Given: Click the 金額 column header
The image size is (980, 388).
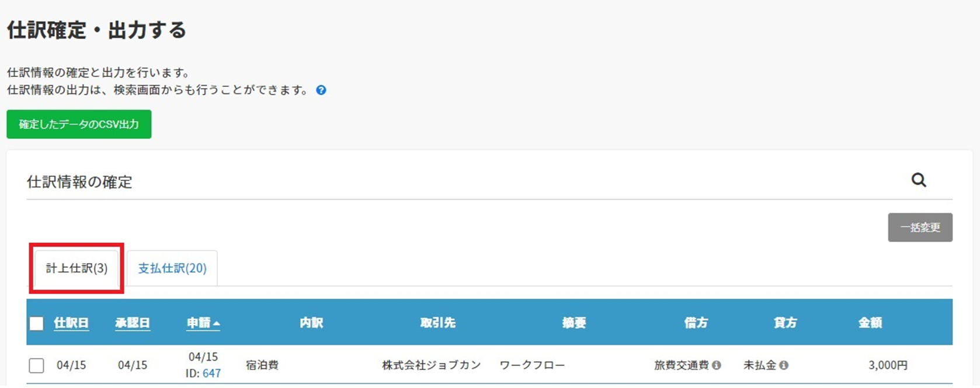Looking at the screenshot, I should (x=870, y=323).
